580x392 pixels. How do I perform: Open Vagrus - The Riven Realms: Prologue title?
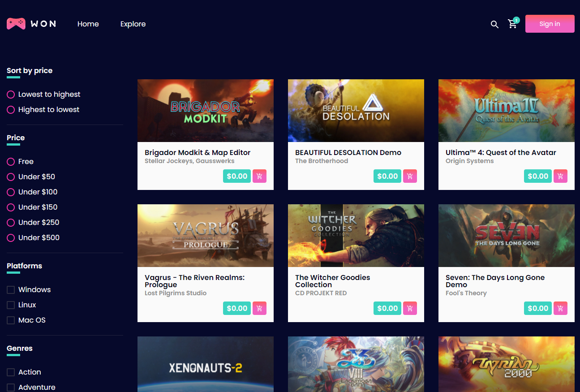tap(195, 281)
